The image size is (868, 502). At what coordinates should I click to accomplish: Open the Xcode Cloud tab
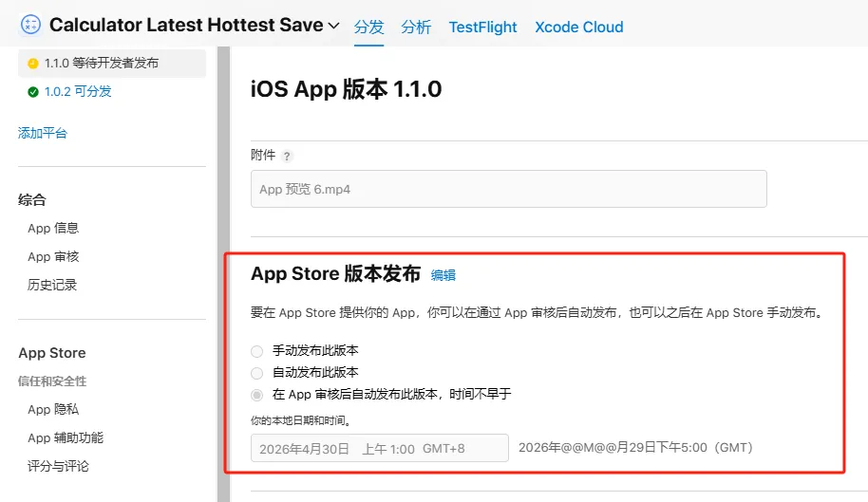(579, 27)
